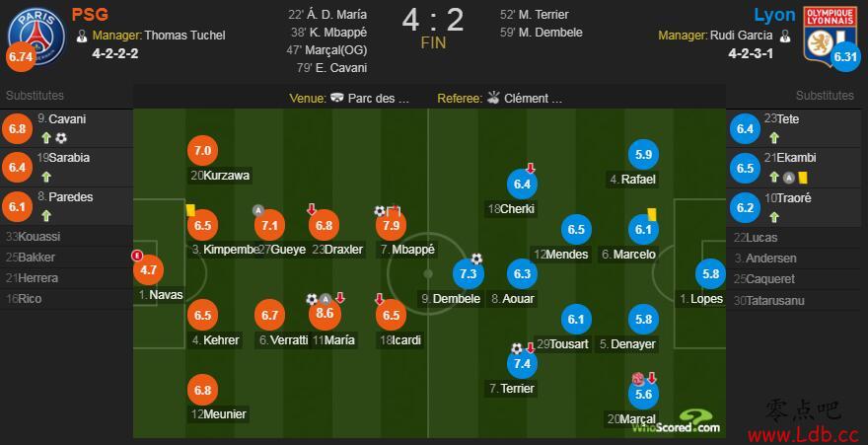Select Mbappé's 7.9 rating circle
Viewport: 868px width, 445px height.
tap(391, 225)
